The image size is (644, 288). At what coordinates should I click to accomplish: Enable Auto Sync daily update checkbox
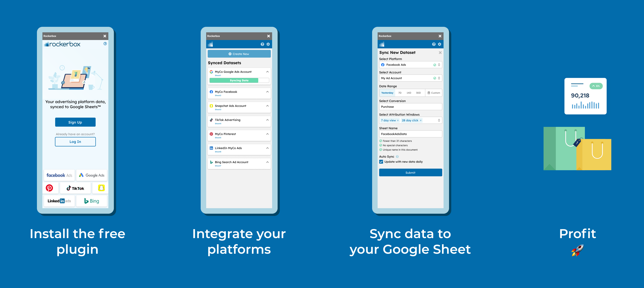coord(381,161)
